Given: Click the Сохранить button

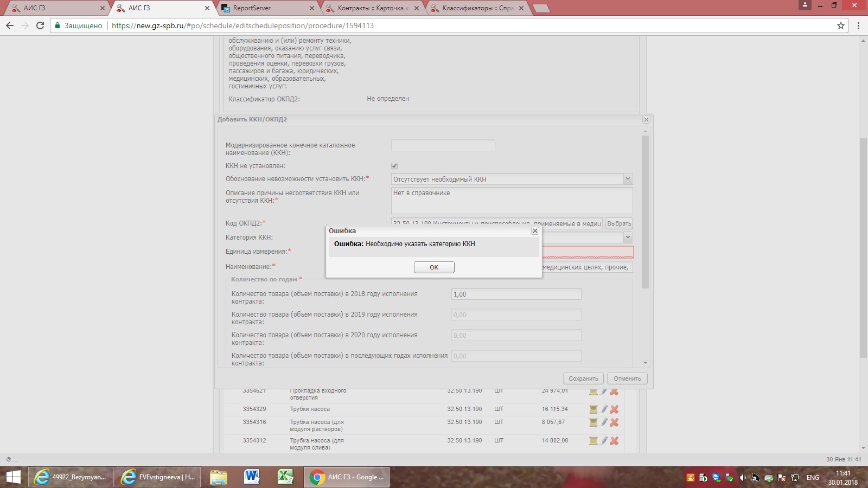Looking at the screenshot, I should [583, 378].
